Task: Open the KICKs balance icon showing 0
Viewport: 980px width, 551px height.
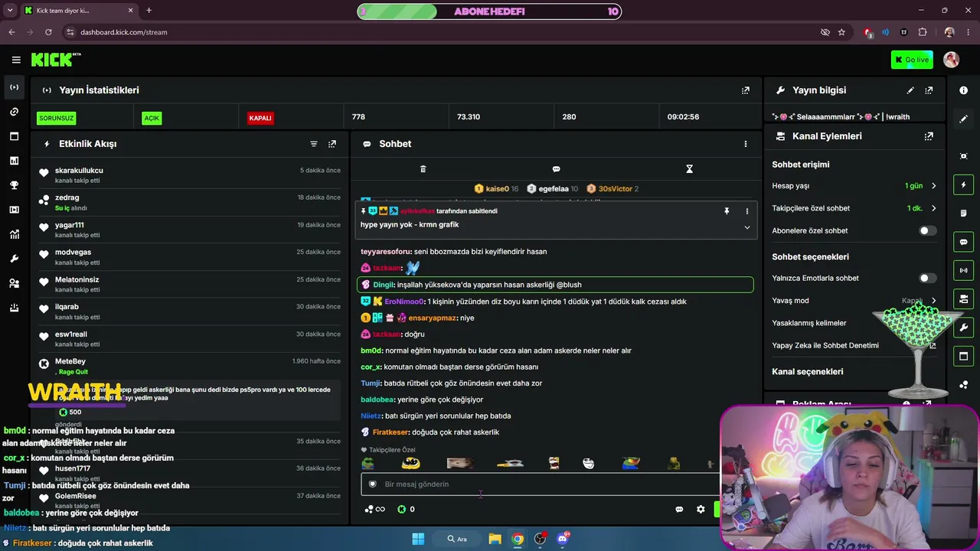Action: tap(407, 509)
